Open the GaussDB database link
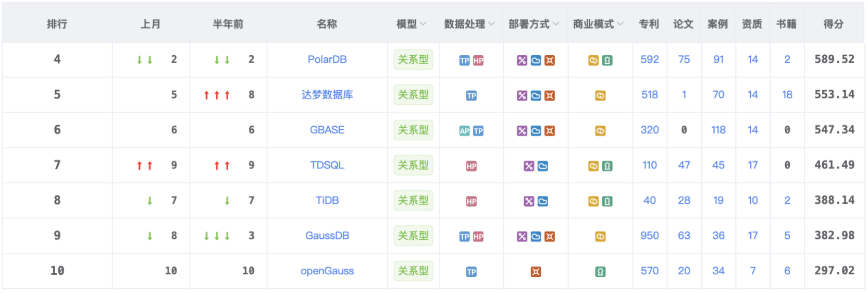The image size is (868, 294). (327, 236)
